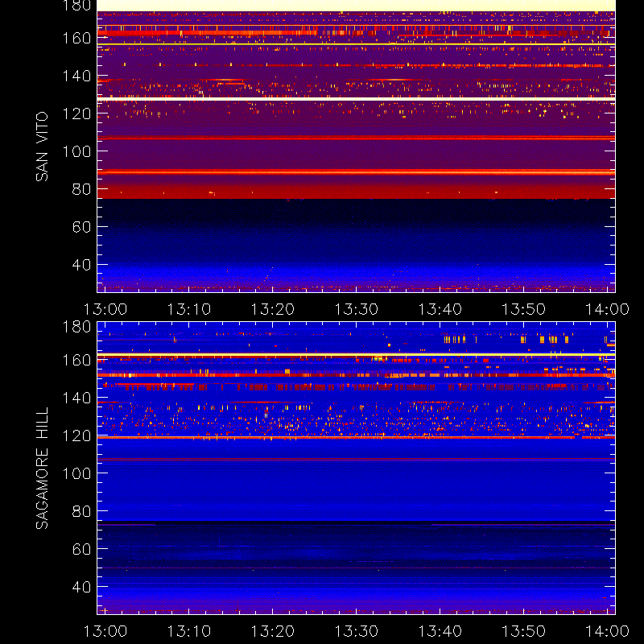Click 13:00 time label under SAN VITO plot
This screenshot has width=644, height=644.
(105, 309)
